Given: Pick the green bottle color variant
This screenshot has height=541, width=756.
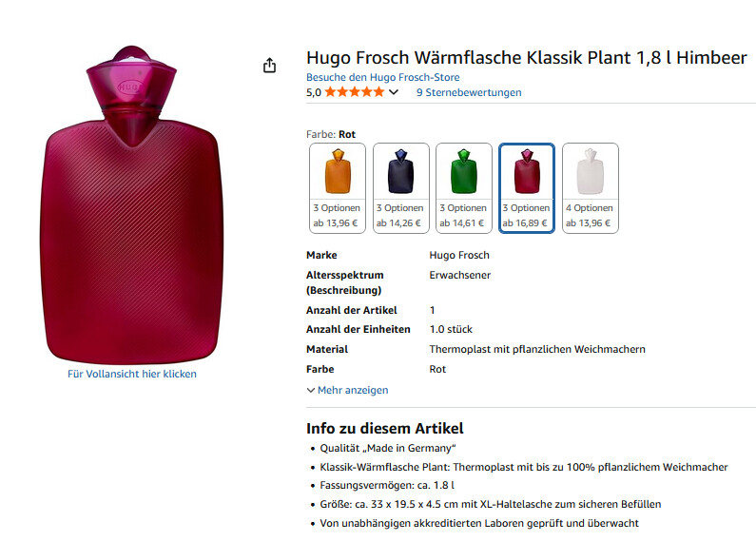Looking at the screenshot, I should pyautogui.click(x=464, y=188).
